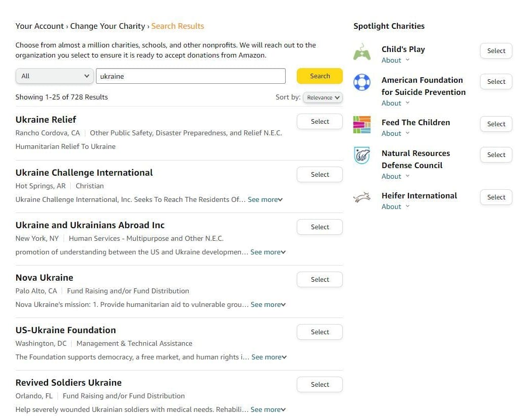Image resolution: width=524 pixels, height=420 pixels.
Task: Select the Ukraine Relief charity
Action: (320, 122)
